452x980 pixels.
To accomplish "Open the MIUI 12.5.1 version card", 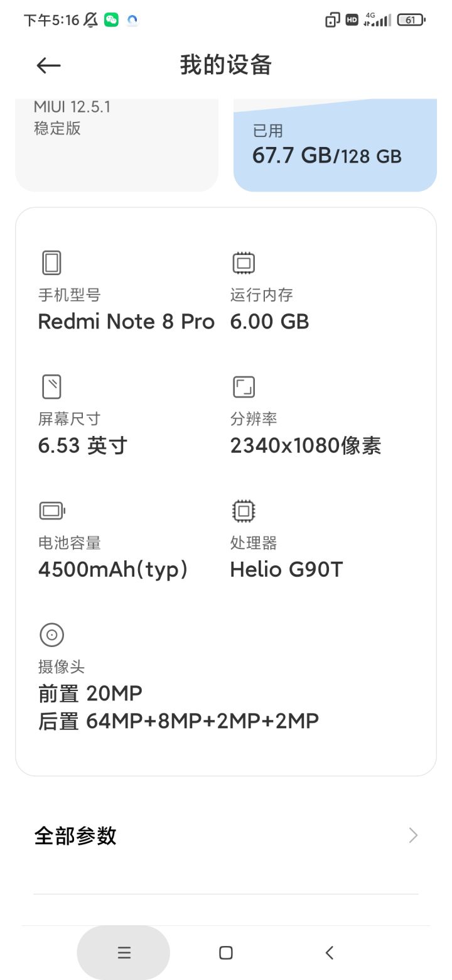I will pyautogui.click(x=117, y=144).
